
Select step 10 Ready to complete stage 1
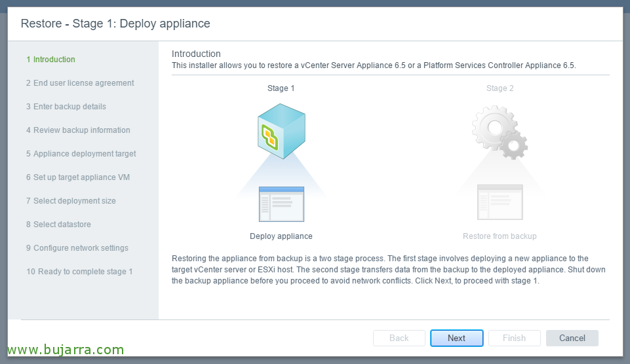click(x=79, y=272)
